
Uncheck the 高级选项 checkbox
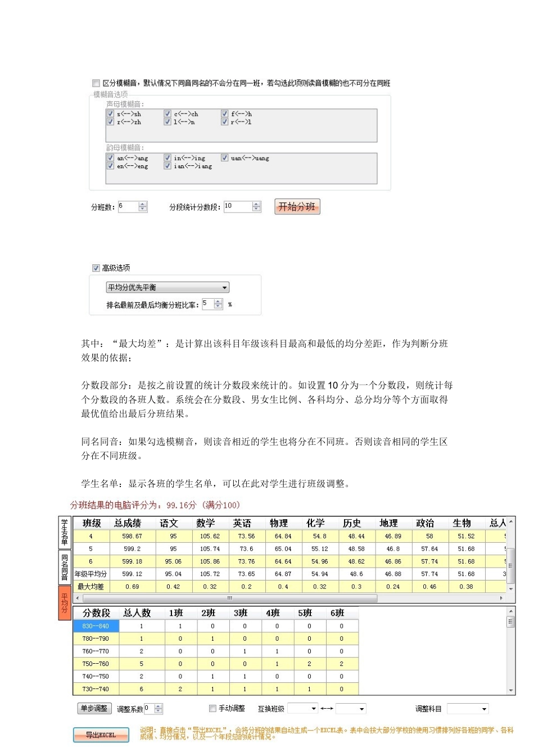click(x=96, y=268)
